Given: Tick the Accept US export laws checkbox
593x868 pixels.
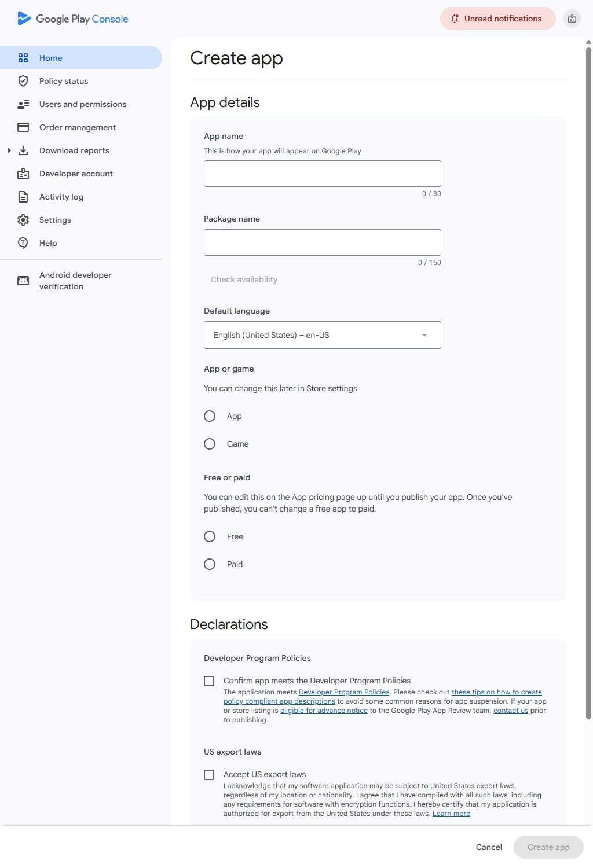Looking at the screenshot, I should 209,775.
